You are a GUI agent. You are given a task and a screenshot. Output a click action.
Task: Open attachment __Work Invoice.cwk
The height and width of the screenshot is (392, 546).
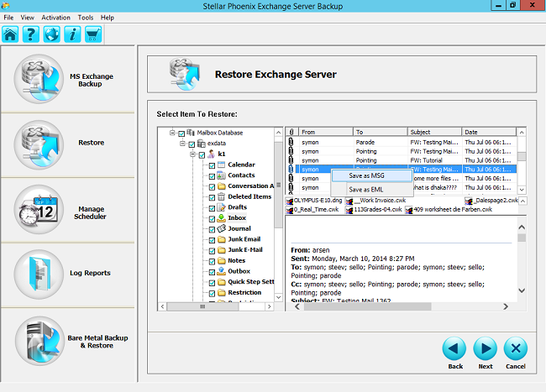pyautogui.click(x=376, y=201)
